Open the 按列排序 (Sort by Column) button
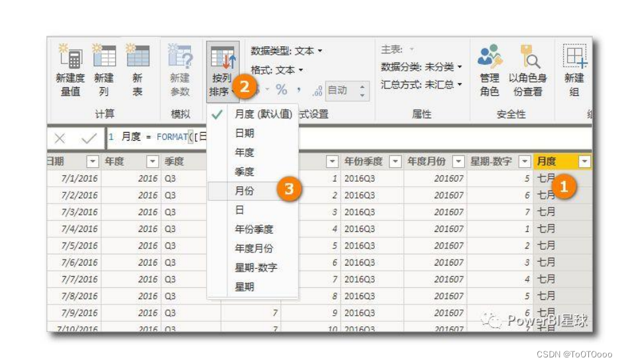622x364 pixels. pos(221,71)
